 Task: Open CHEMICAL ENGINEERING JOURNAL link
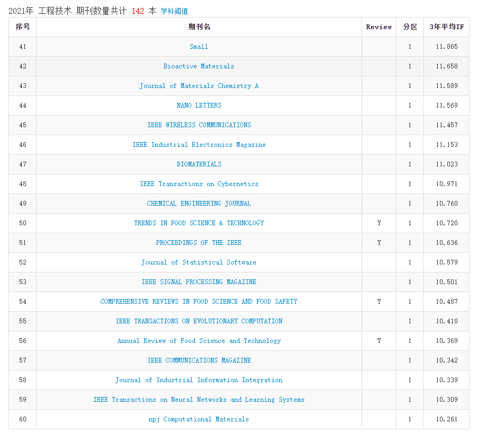point(199,204)
